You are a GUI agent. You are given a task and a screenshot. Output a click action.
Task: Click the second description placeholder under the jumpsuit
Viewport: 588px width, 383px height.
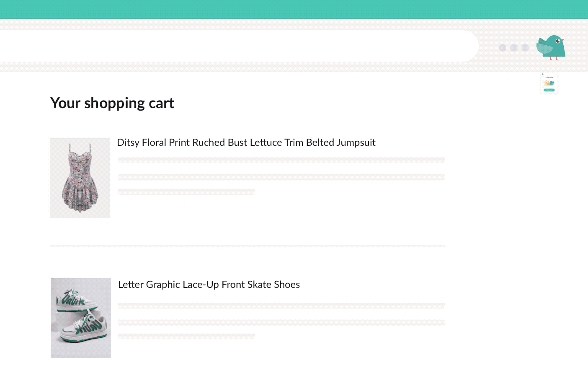click(x=281, y=177)
